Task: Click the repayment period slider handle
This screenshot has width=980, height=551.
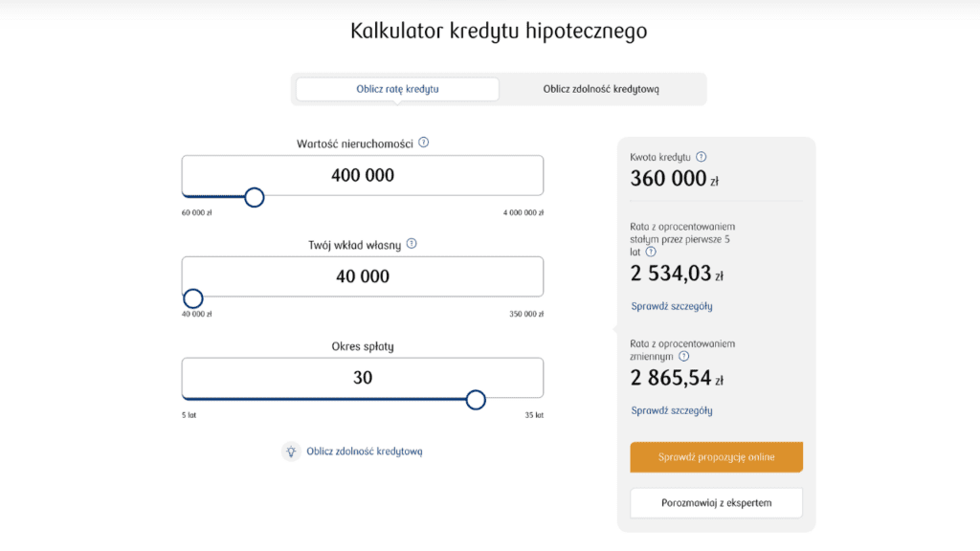Action: [476, 400]
